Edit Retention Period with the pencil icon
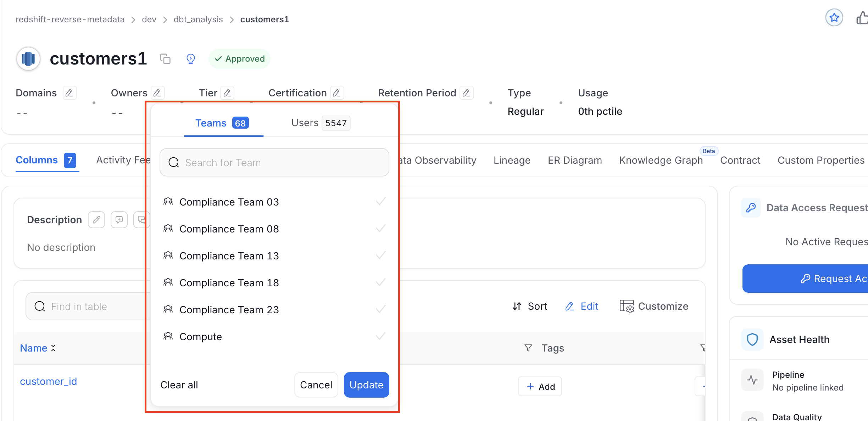The width and height of the screenshot is (868, 421). tap(466, 93)
